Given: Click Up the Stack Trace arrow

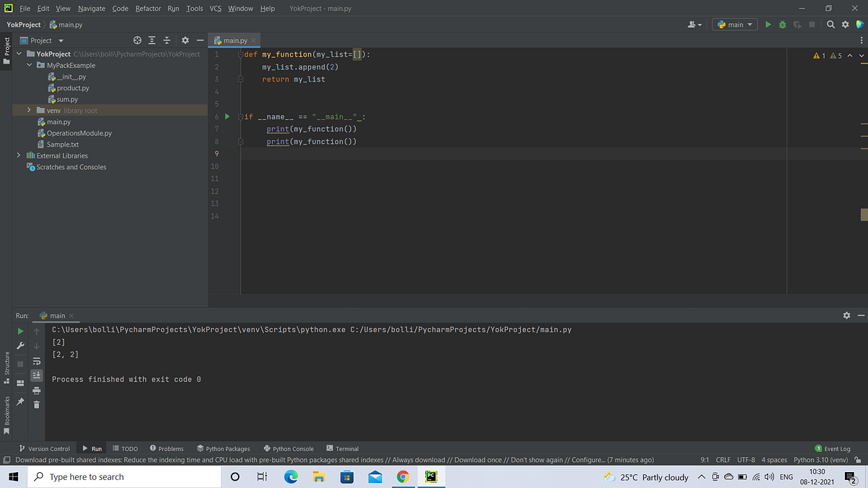Looking at the screenshot, I should tap(37, 331).
